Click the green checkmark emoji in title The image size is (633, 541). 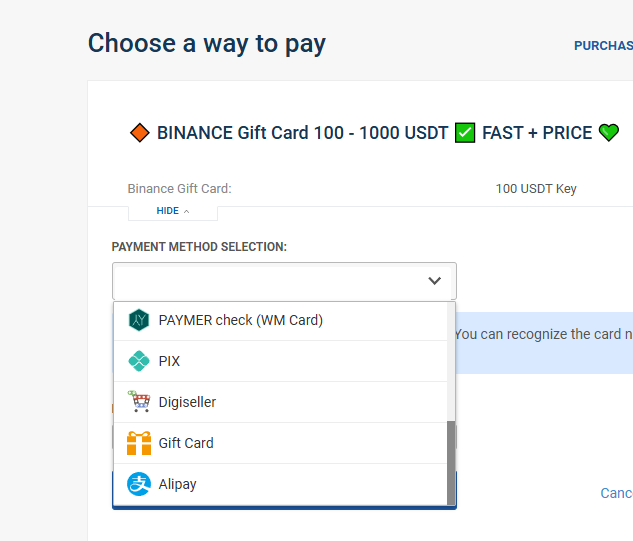coord(465,133)
